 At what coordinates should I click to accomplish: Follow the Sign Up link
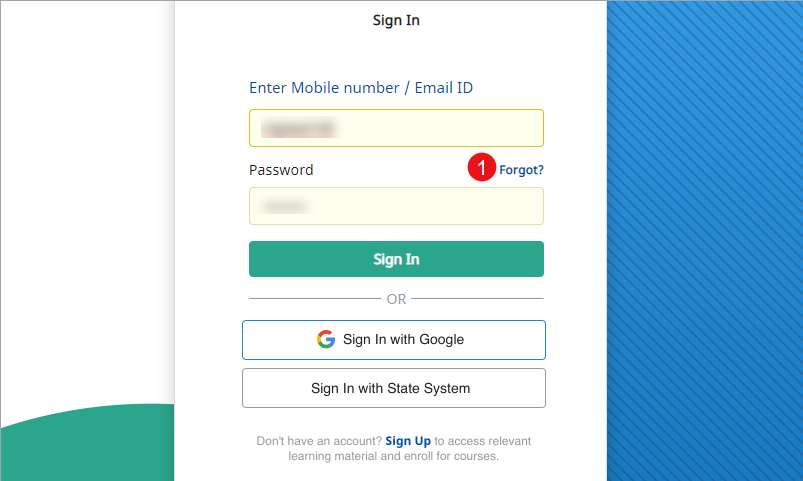[408, 441]
